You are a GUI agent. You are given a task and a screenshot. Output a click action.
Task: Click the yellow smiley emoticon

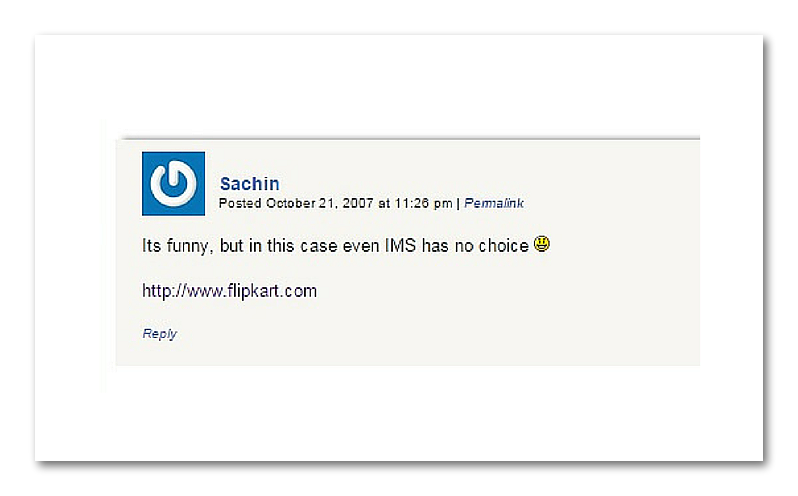542,244
